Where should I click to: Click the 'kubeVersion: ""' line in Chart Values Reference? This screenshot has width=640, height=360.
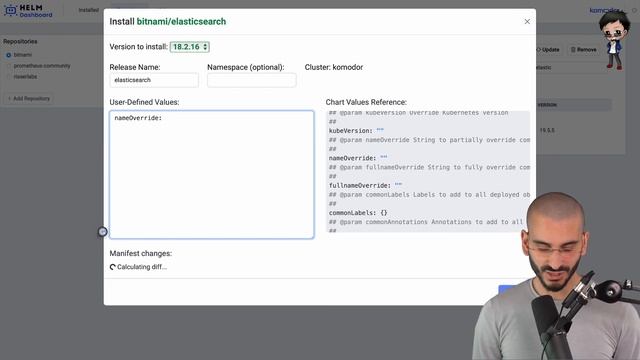(x=356, y=131)
